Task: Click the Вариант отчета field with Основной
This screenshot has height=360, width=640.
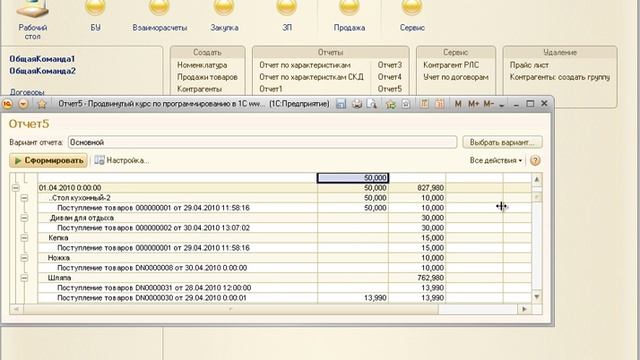Action: tap(262, 142)
